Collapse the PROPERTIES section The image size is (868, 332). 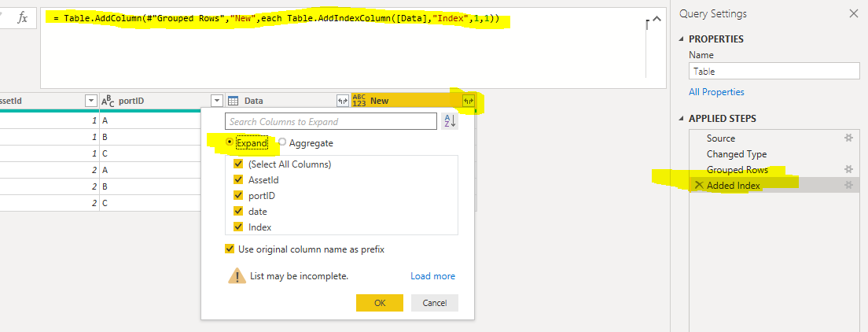click(681, 39)
